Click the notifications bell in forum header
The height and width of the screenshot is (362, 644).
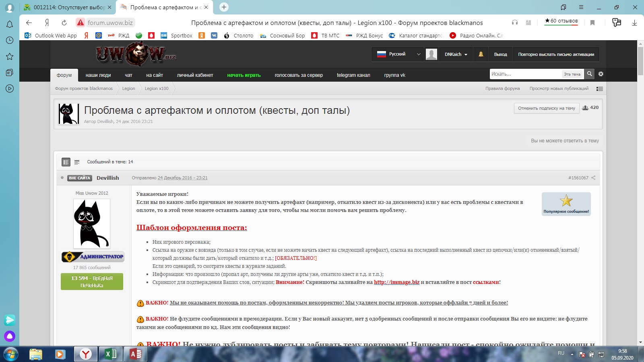[481, 54]
